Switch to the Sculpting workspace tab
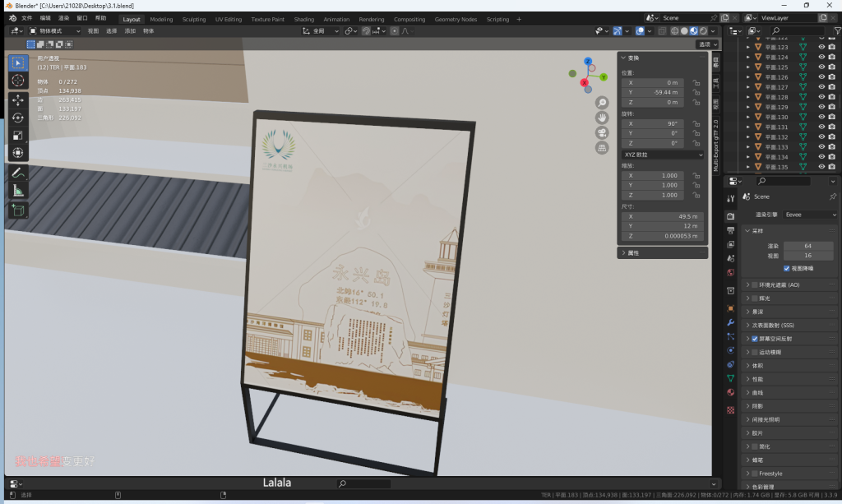Screen dimensions: 842x504 [194, 19]
